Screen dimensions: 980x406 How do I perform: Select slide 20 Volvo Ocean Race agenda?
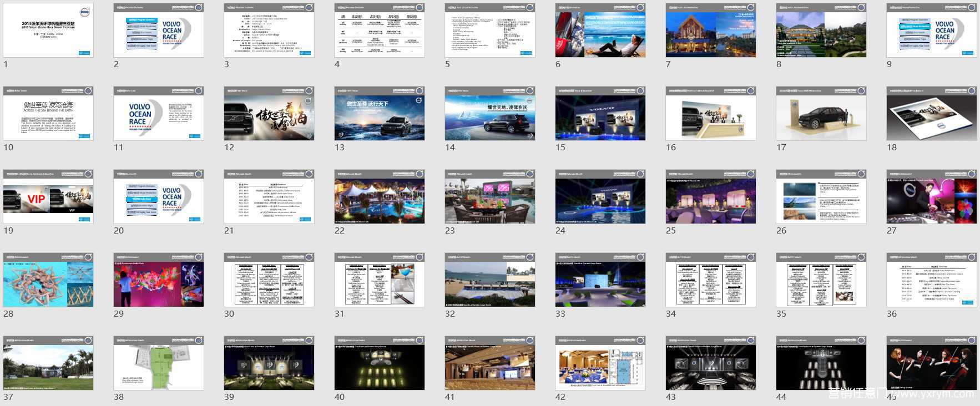(x=159, y=196)
